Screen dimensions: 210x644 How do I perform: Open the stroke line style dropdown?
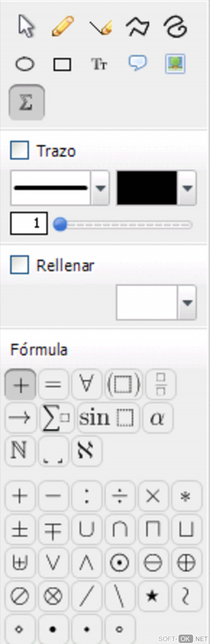click(100, 188)
